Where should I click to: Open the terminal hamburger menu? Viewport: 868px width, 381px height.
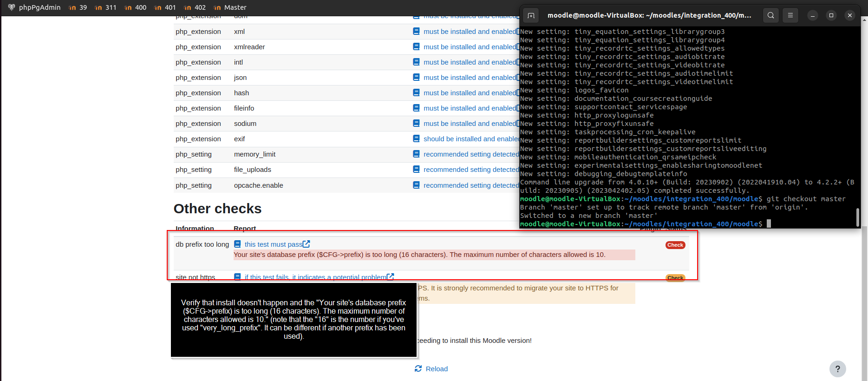point(790,15)
